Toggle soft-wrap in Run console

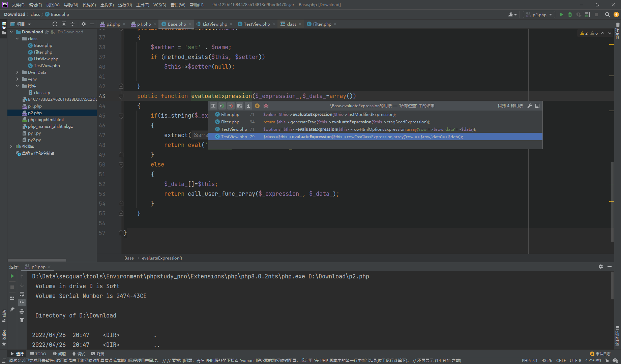click(x=22, y=294)
